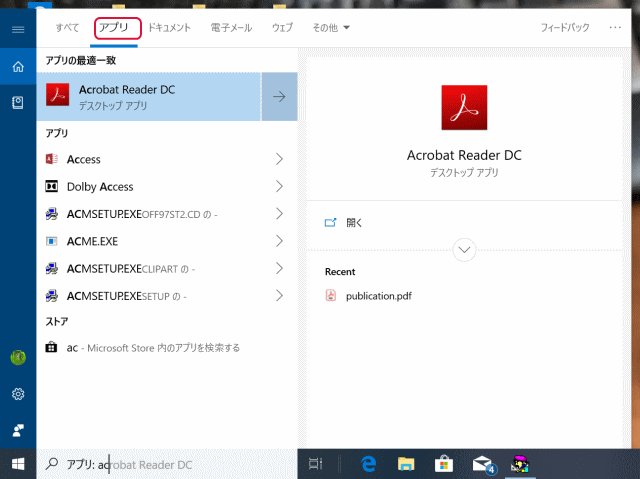This screenshot has height=479, width=640.
Task: Open the hamburger menu in the sidebar
Action: [18, 29]
